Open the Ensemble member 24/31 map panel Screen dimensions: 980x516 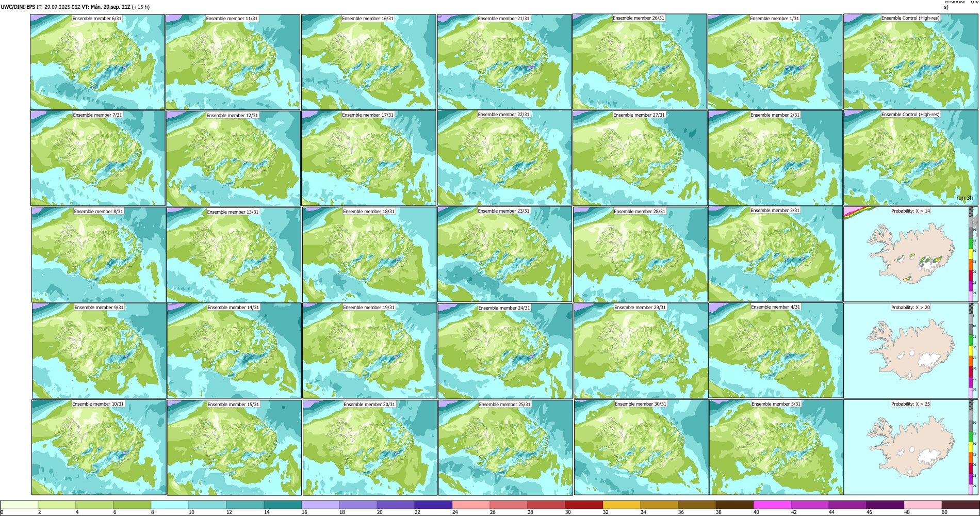pos(505,351)
